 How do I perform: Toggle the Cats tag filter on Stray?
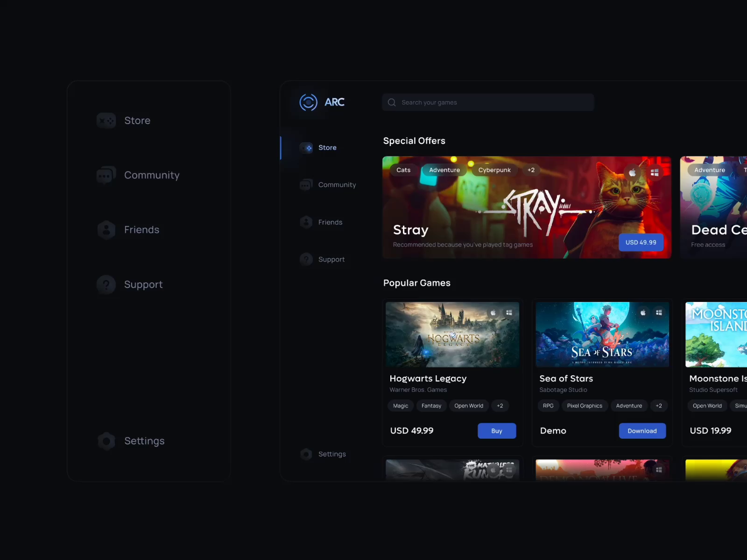click(403, 170)
